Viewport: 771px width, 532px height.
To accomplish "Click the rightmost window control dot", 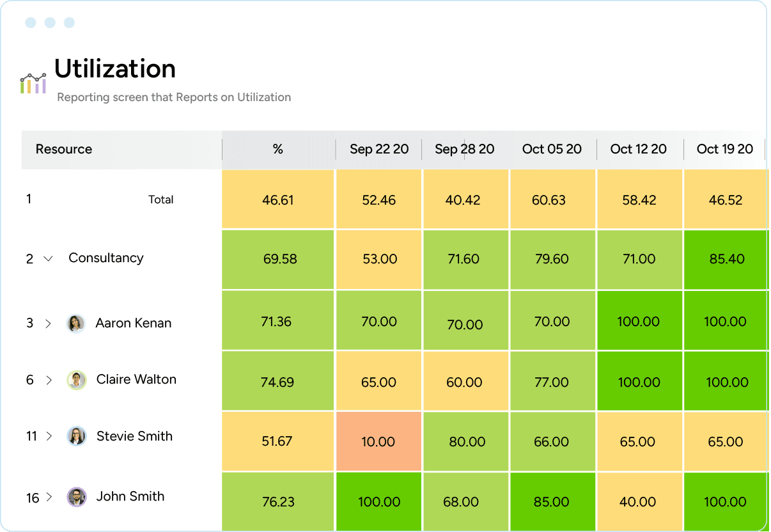I will (68, 22).
